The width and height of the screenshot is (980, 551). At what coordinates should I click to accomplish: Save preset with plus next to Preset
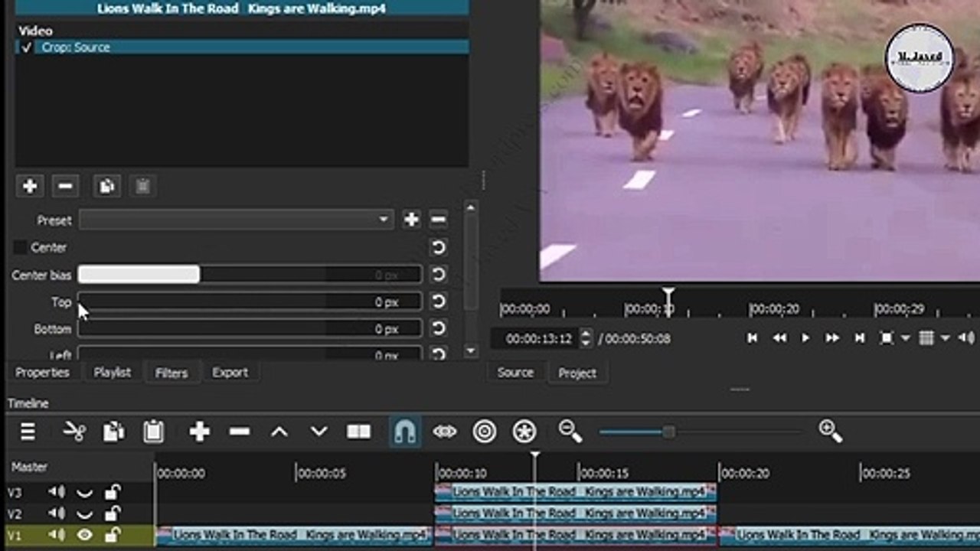click(x=411, y=220)
